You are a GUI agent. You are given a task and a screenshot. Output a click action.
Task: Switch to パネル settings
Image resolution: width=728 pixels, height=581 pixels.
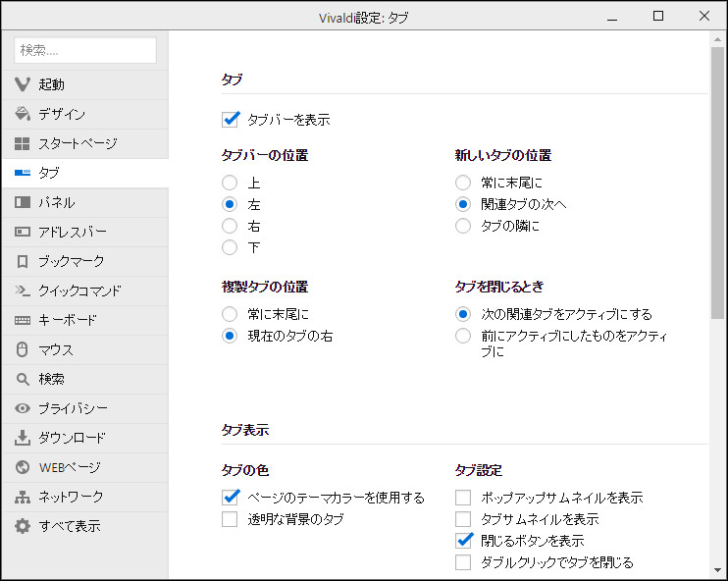[x=85, y=202]
